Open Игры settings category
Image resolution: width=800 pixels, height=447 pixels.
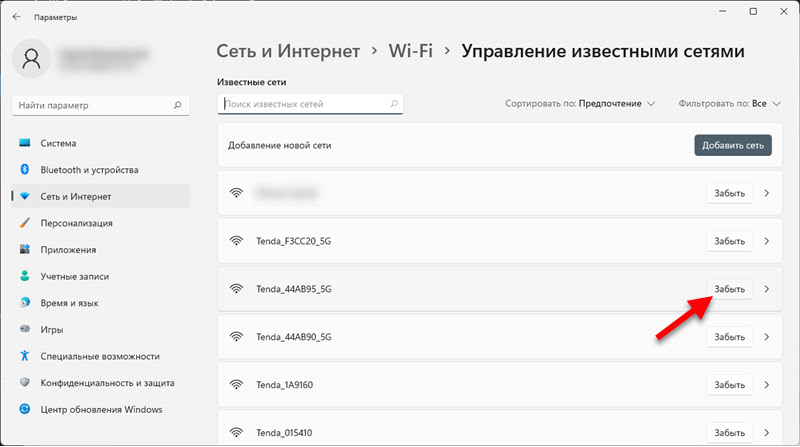(51, 329)
